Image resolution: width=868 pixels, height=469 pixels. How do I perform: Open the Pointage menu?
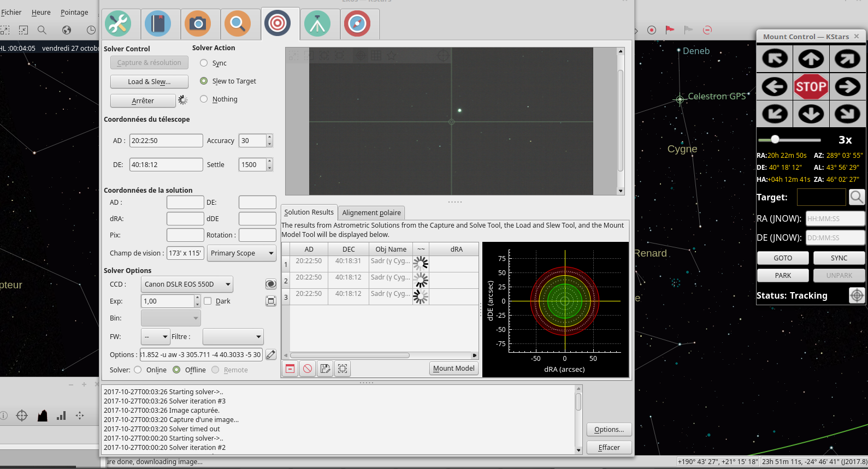(74, 13)
